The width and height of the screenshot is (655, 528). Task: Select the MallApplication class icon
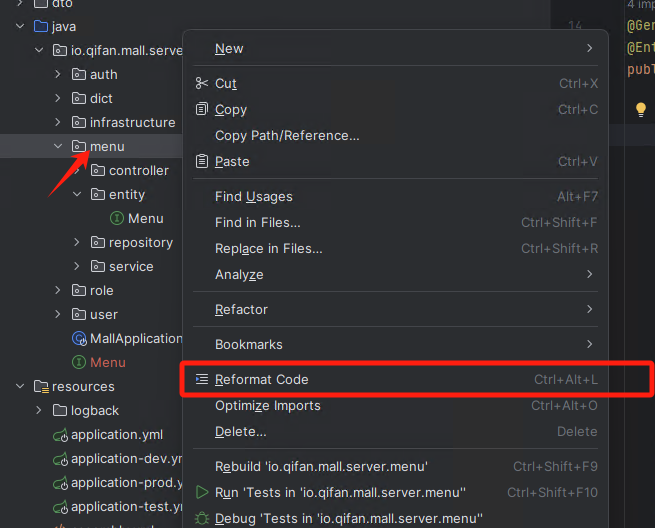tap(79, 338)
